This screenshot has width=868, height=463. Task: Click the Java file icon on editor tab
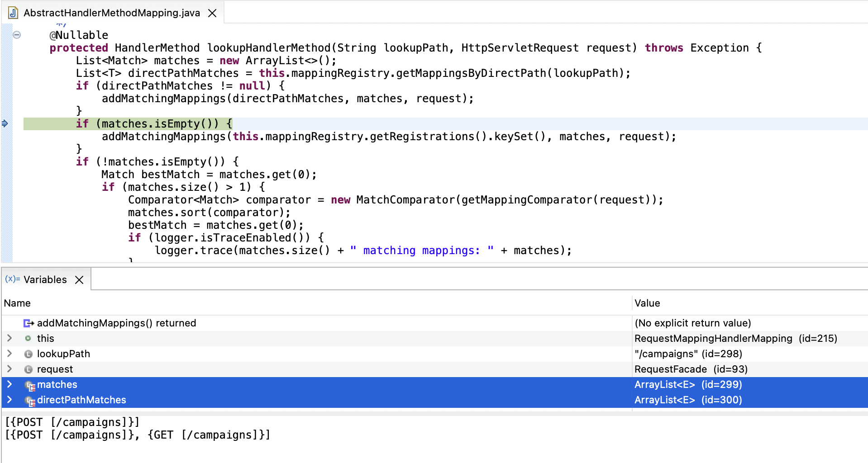13,13
